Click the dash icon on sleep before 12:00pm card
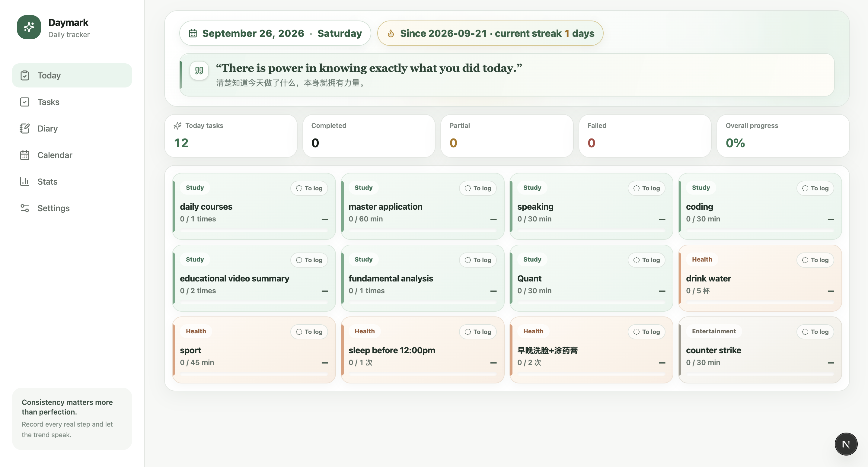The image size is (868, 467). point(493,363)
